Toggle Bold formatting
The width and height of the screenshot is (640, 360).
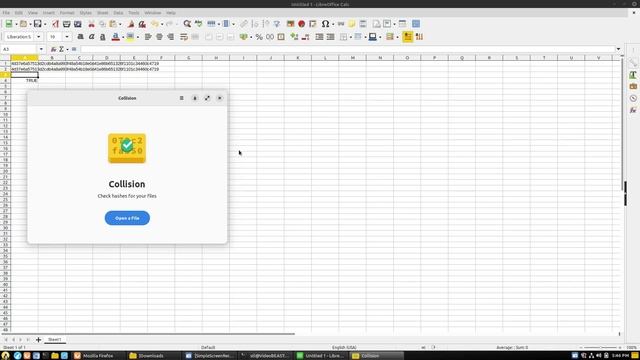(80, 37)
